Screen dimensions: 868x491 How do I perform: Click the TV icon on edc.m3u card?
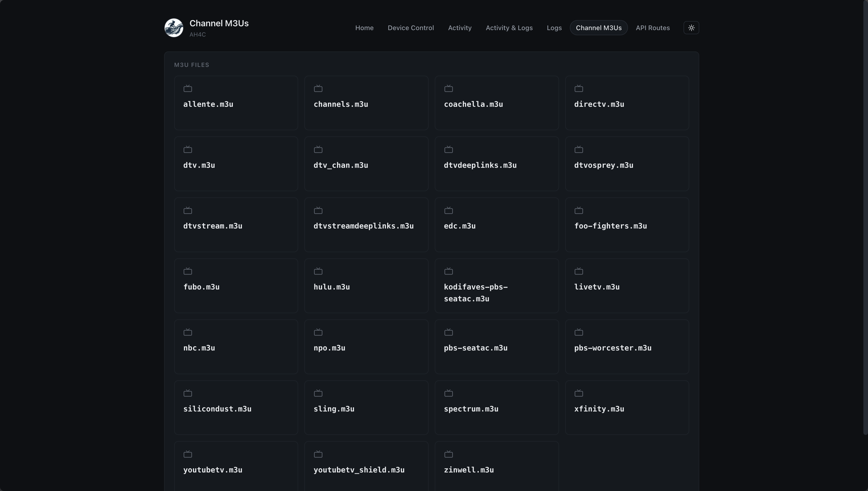pos(448,211)
